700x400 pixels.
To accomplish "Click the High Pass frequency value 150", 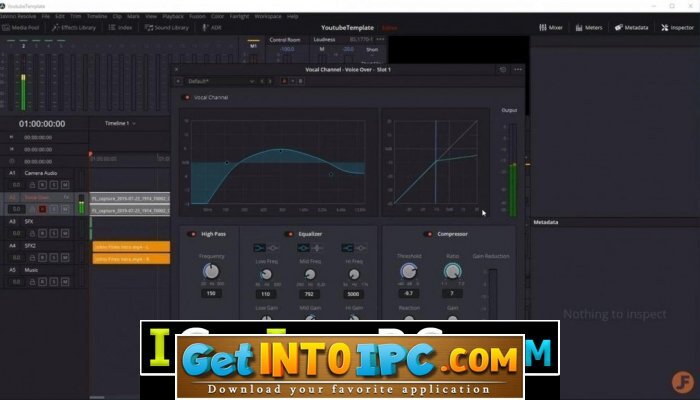I will 211,293.
